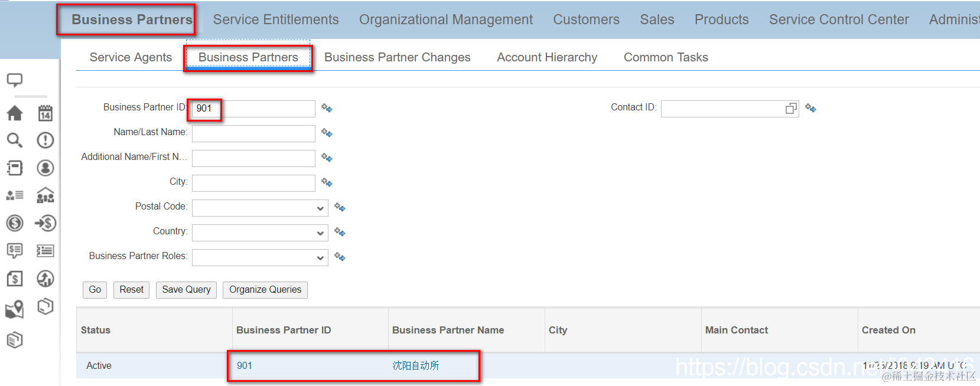980x386 pixels.
Task: Open business partner 901 link in results
Action: [x=245, y=366]
